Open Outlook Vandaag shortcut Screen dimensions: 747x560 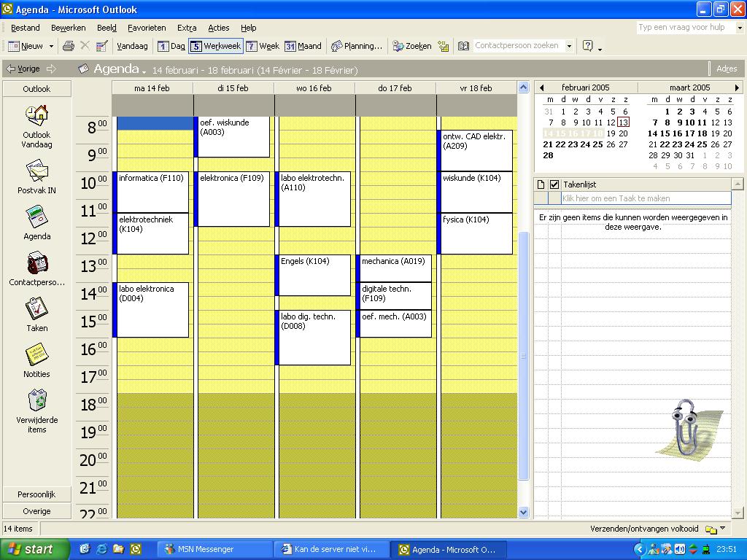tap(36, 126)
